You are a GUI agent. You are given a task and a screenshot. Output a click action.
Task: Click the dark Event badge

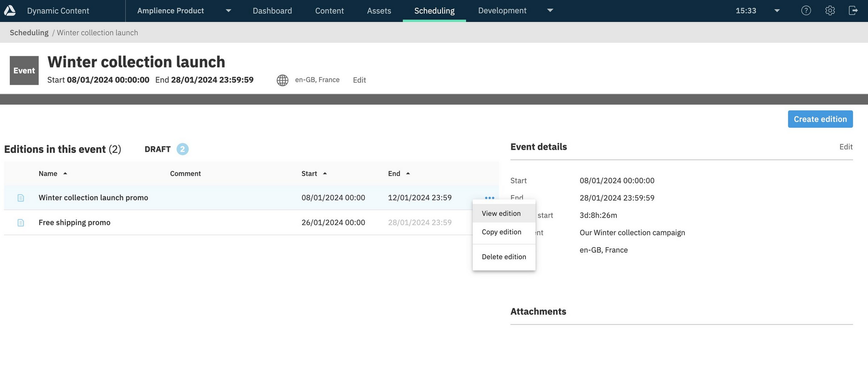24,71
